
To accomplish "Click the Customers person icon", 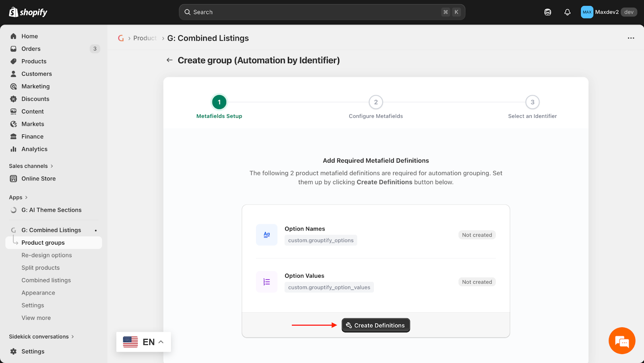I will pyautogui.click(x=13, y=74).
